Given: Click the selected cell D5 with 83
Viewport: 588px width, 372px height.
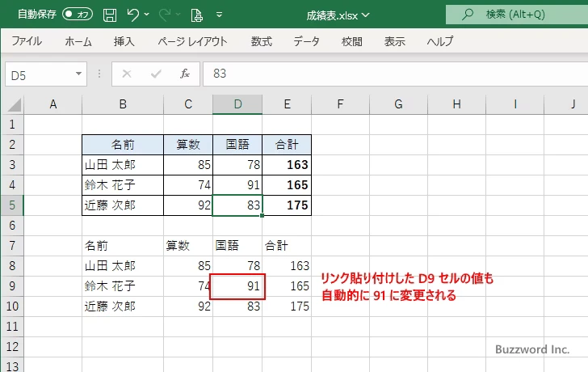Looking at the screenshot, I should pos(237,205).
